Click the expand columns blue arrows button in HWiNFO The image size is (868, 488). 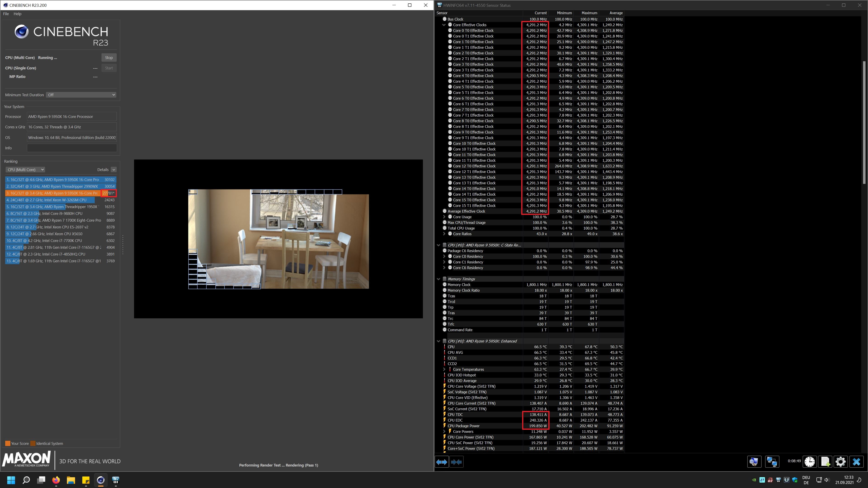pyautogui.click(x=442, y=462)
